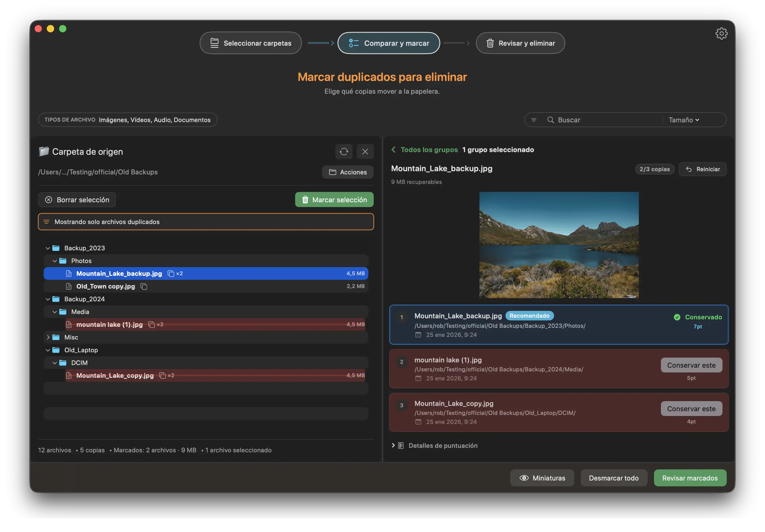765x532 pixels.
Task: Click the '12 archivos' status text
Action: pyautogui.click(x=55, y=450)
